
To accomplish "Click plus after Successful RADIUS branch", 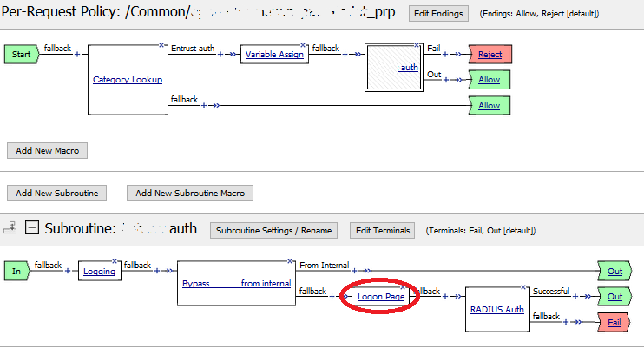I will (x=575, y=296).
